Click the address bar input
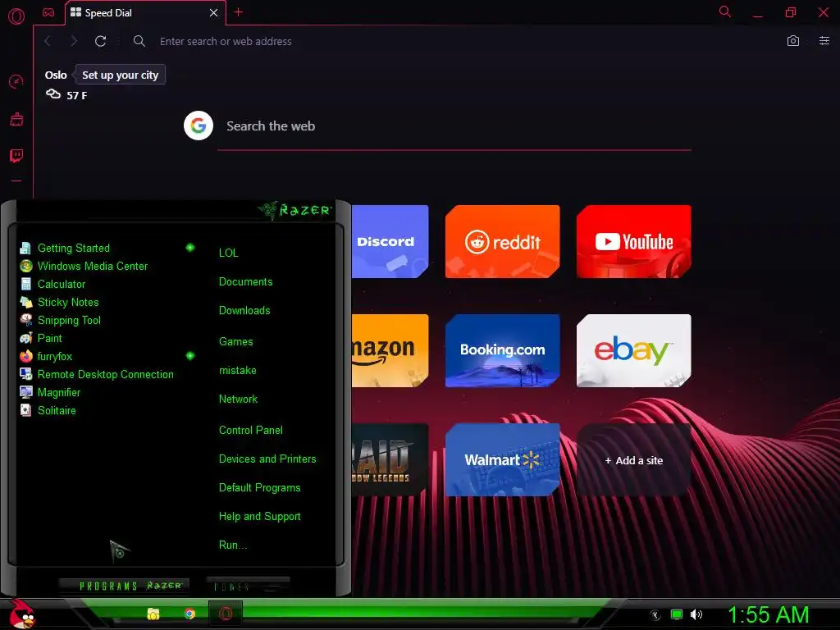Screen dimensions: 840x630 pos(455,41)
